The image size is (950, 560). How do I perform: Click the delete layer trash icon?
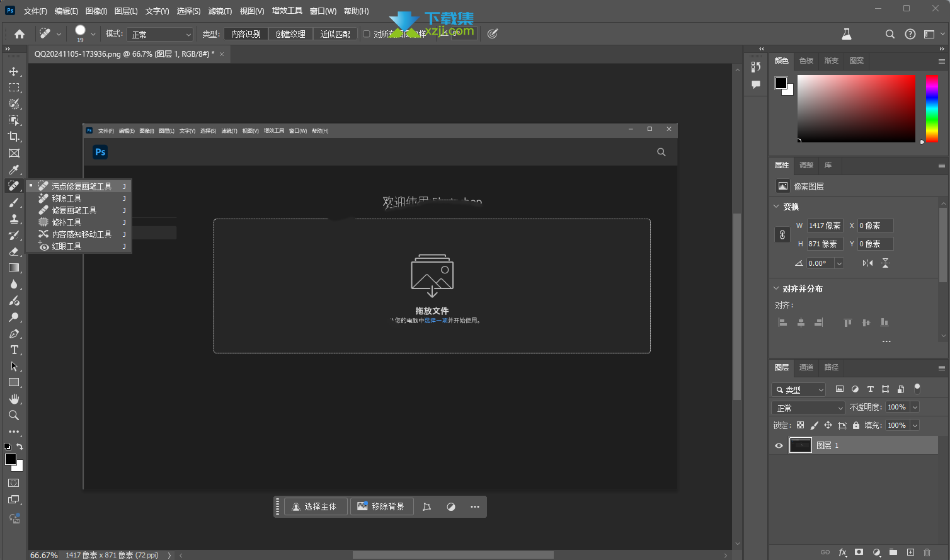pyautogui.click(x=927, y=552)
